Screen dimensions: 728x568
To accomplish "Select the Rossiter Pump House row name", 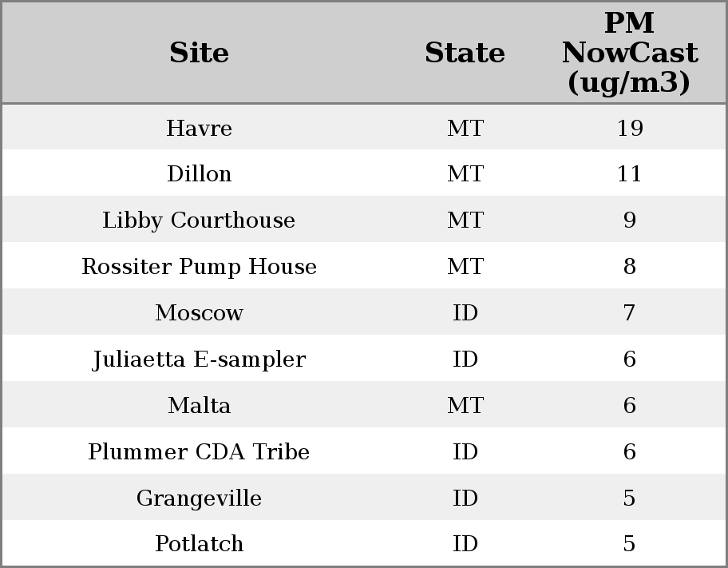I will (199, 267).
